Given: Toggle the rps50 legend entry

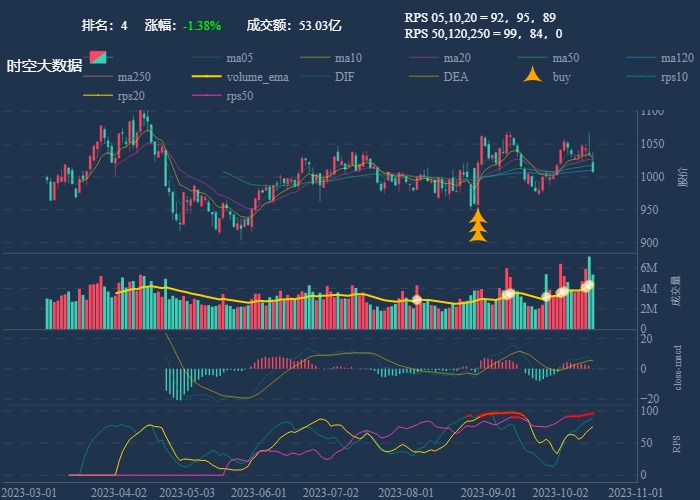Looking at the screenshot, I should (x=223, y=96).
